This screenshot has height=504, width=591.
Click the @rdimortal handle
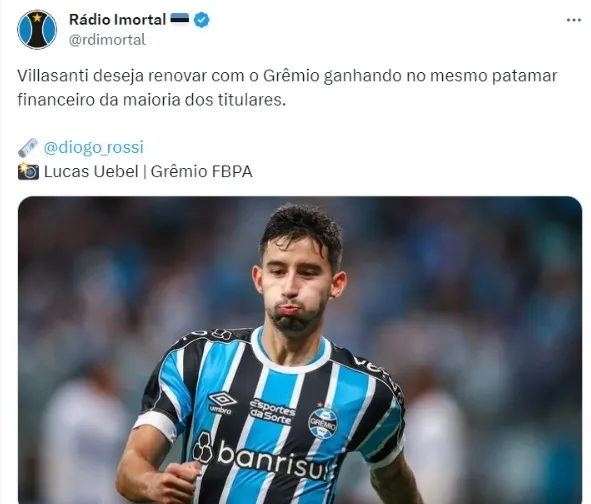pos(107,40)
